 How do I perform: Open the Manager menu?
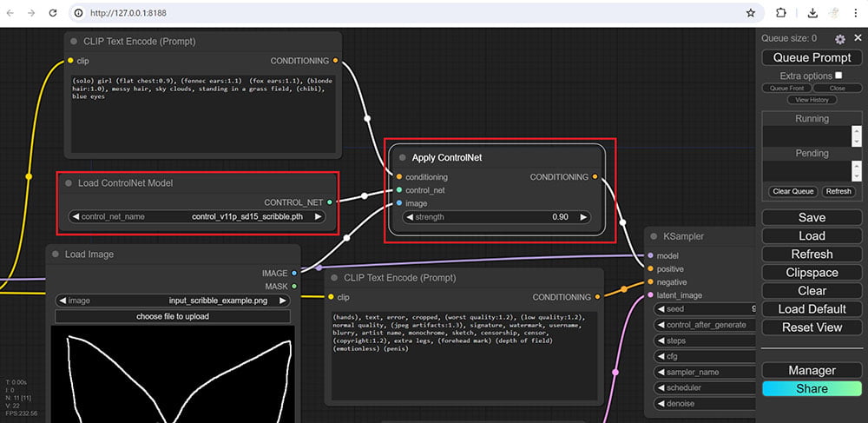(812, 370)
